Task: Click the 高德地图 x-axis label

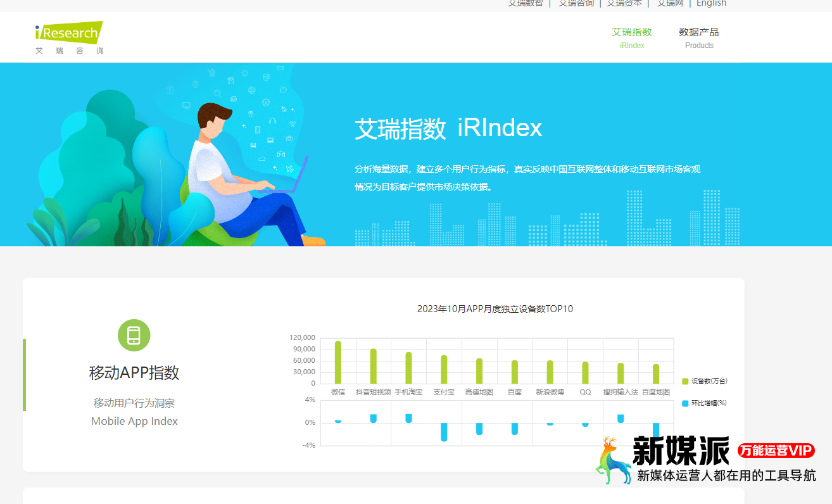Action: [479, 392]
